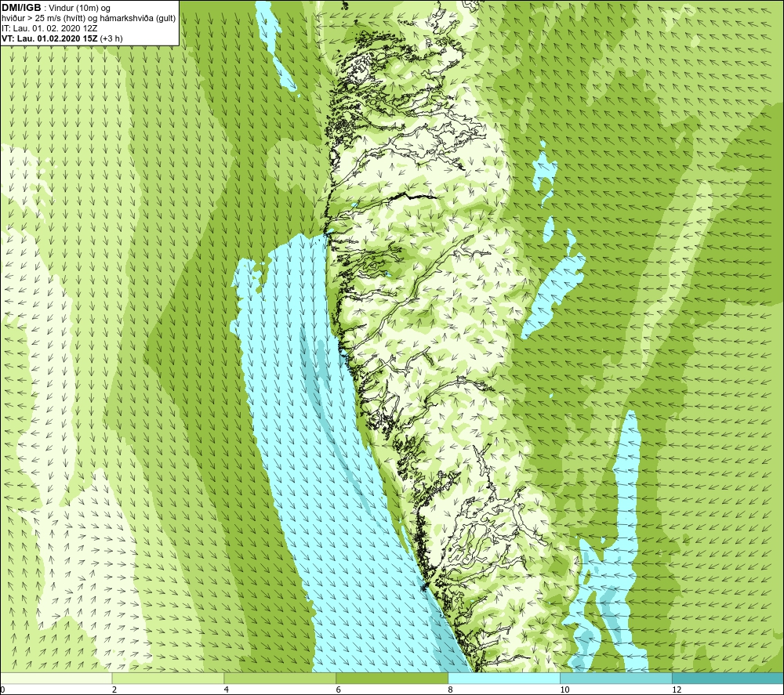Click scale label '4'

coord(227,690)
